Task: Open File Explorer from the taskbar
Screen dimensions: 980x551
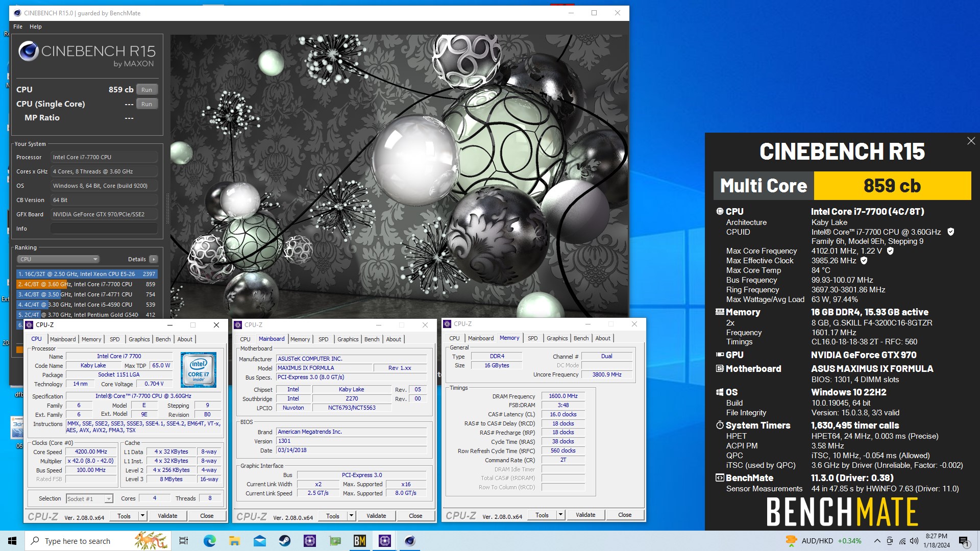Action: pos(234,541)
